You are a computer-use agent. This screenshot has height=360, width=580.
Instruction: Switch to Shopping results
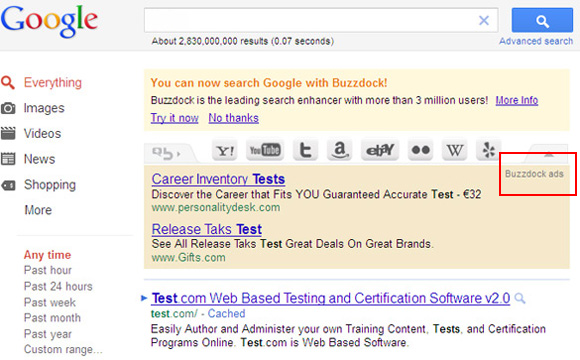[x=50, y=185]
